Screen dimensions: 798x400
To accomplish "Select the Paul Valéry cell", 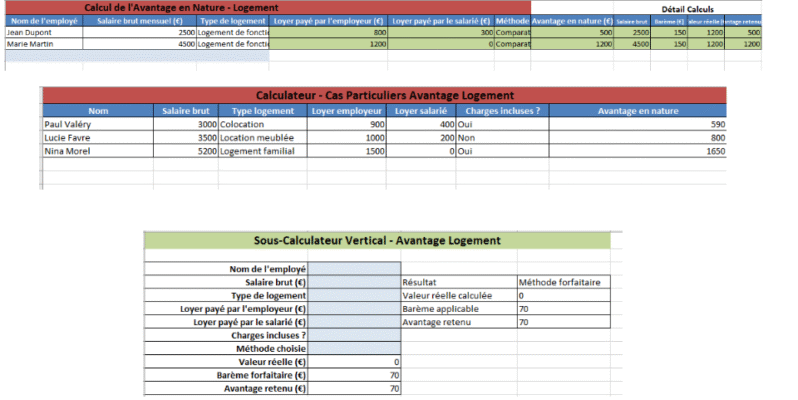I will (x=98, y=124).
